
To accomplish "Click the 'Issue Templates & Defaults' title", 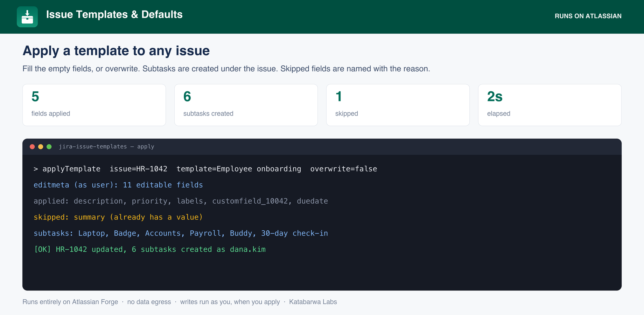I will 114,14.
